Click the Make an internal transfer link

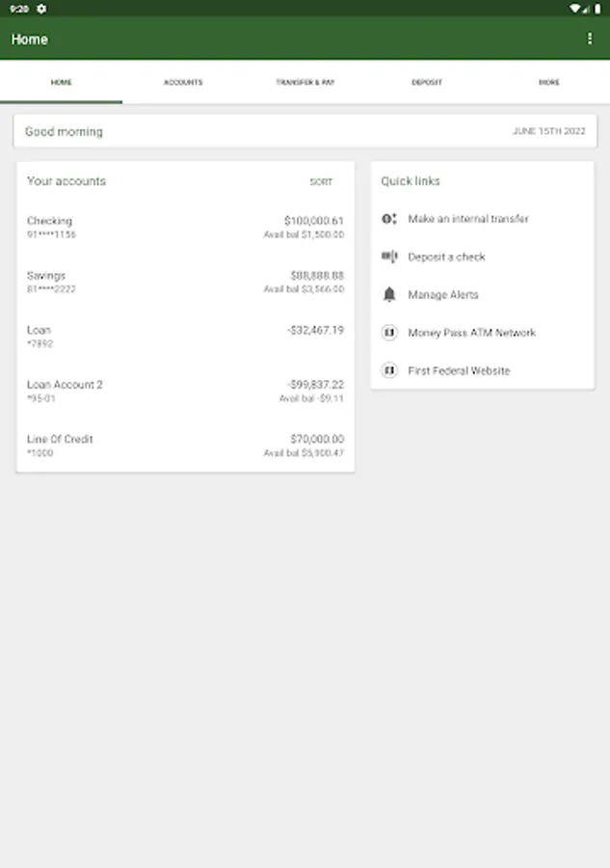point(467,219)
